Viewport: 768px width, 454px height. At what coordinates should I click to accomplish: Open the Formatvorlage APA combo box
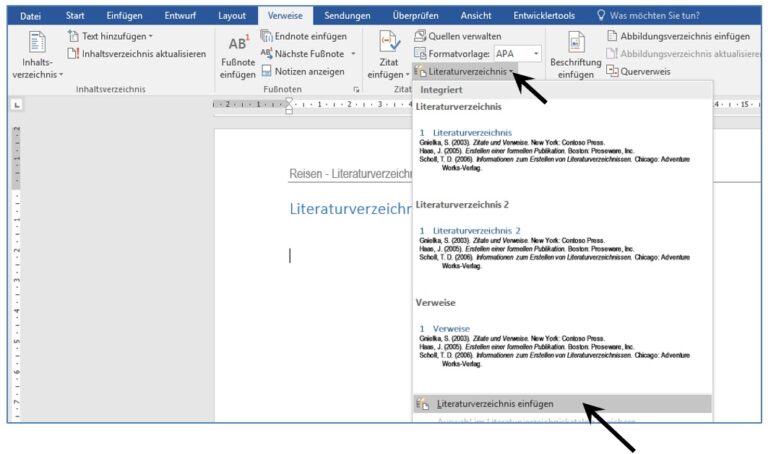[517, 54]
